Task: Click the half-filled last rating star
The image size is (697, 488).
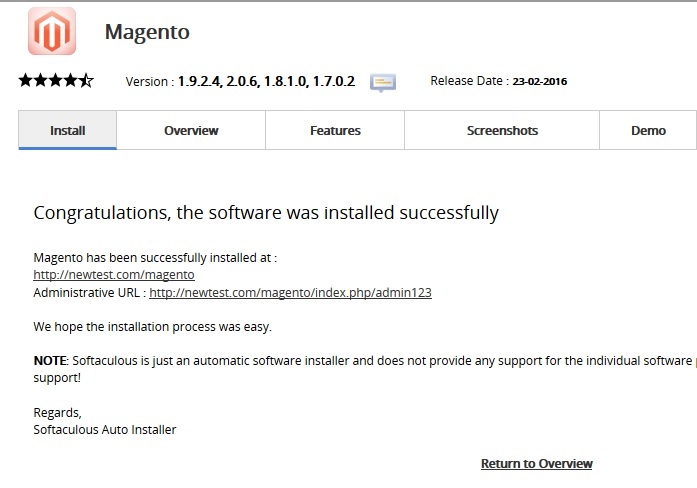Action: 86,80
